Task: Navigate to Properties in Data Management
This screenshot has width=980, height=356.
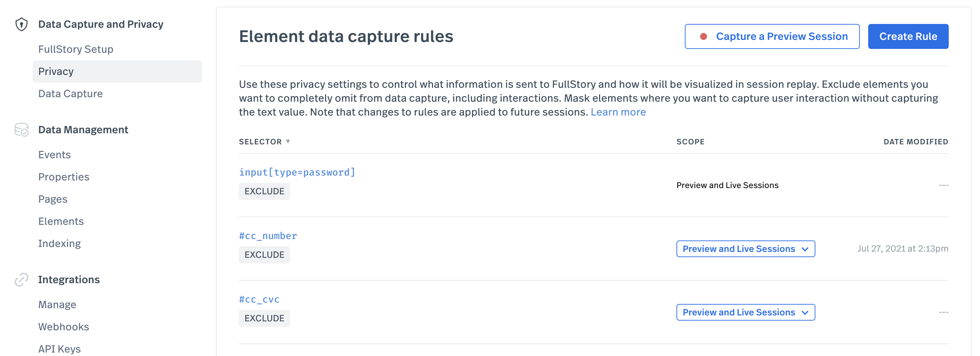Action: pos(64,177)
